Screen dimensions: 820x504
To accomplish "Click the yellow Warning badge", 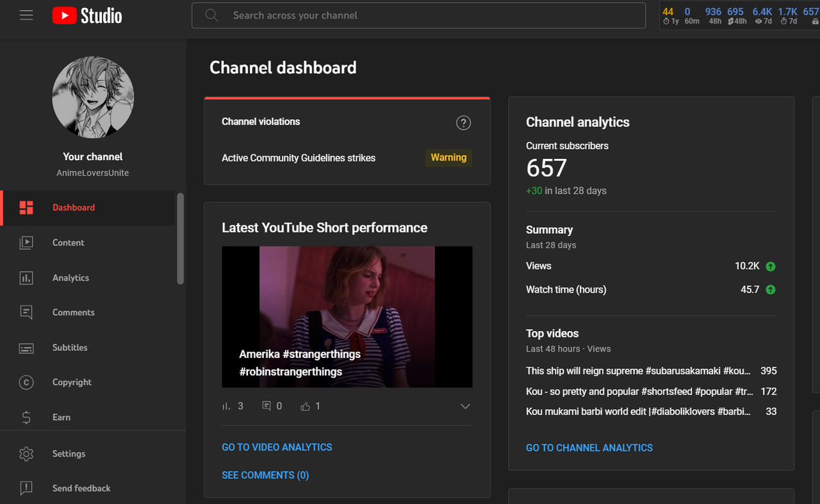I will 448,158.
